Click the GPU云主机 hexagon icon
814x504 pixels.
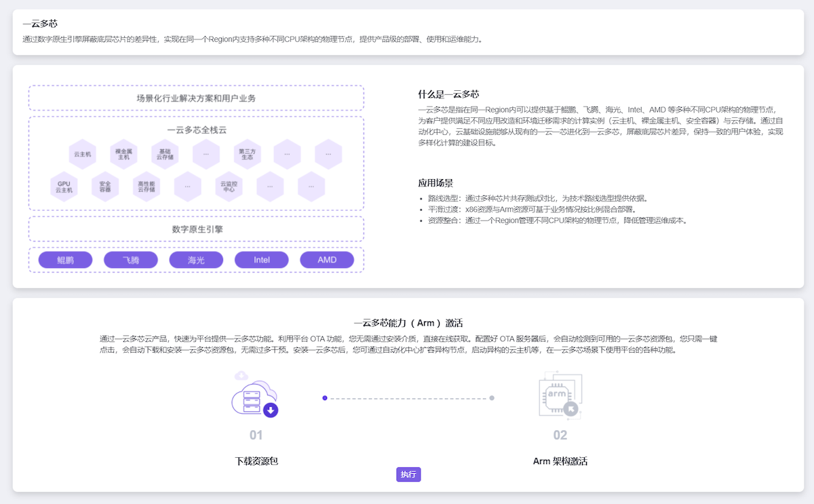[64, 187]
